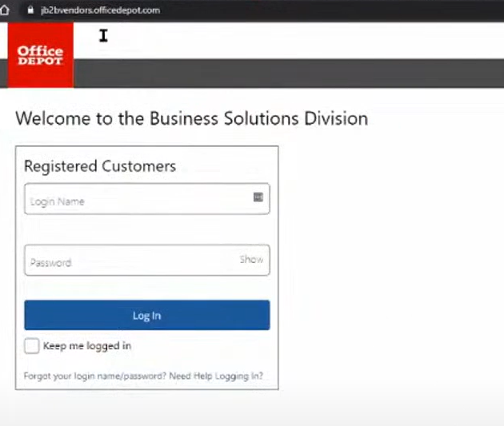Select the jb2bvendors.officedepot.com address bar URL

pyautogui.click(x=100, y=10)
